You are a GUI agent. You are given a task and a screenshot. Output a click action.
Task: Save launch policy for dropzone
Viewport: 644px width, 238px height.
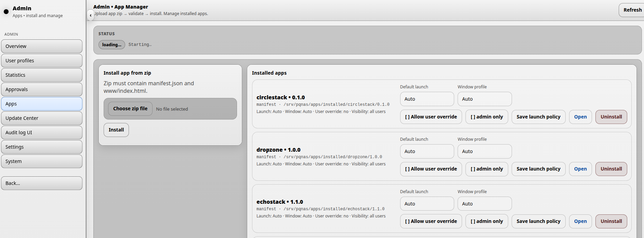pyautogui.click(x=538, y=169)
